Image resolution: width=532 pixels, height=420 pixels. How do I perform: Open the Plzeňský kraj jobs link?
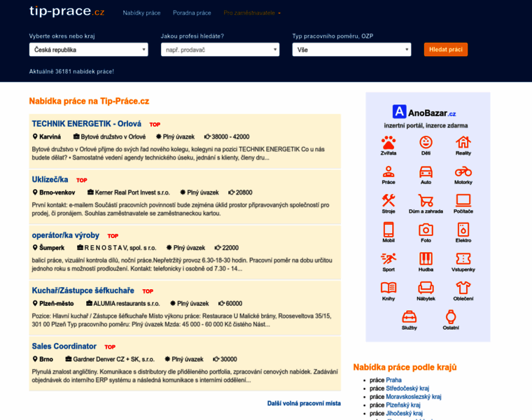point(403,405)
